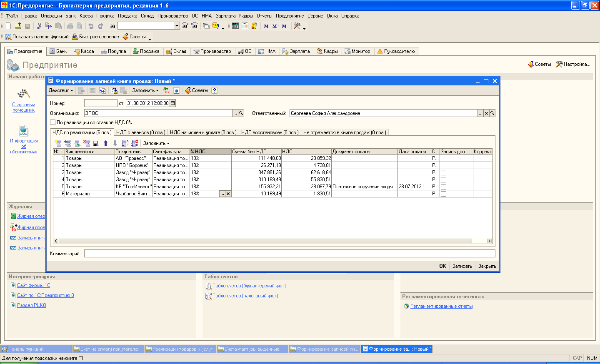Tick checkbox in row 3 Завод "Фрезер"
600x364 pixels.
tap(444, 172)
